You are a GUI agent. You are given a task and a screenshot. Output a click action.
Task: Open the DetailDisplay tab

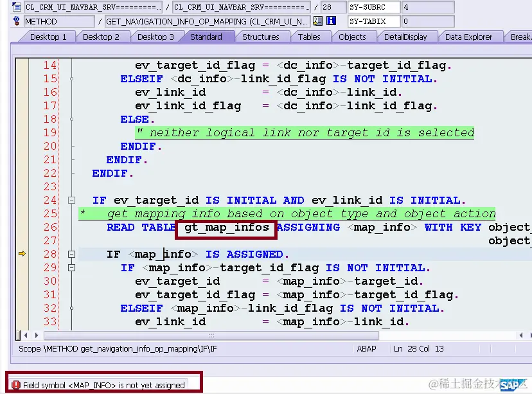click(405, 37)
